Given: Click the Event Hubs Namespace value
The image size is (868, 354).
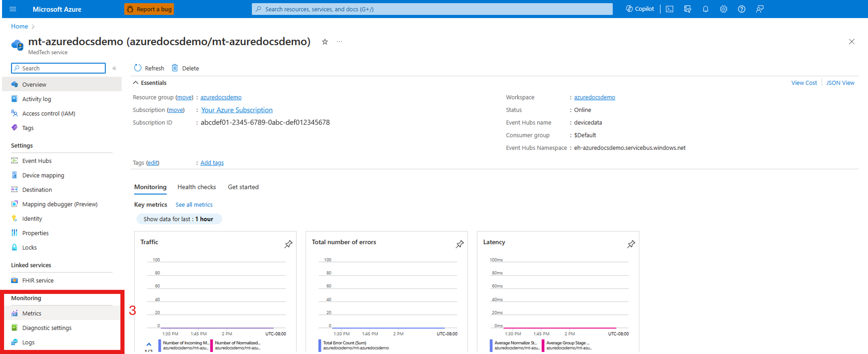Looking at the screenshot, I should [x=629, y=148].
